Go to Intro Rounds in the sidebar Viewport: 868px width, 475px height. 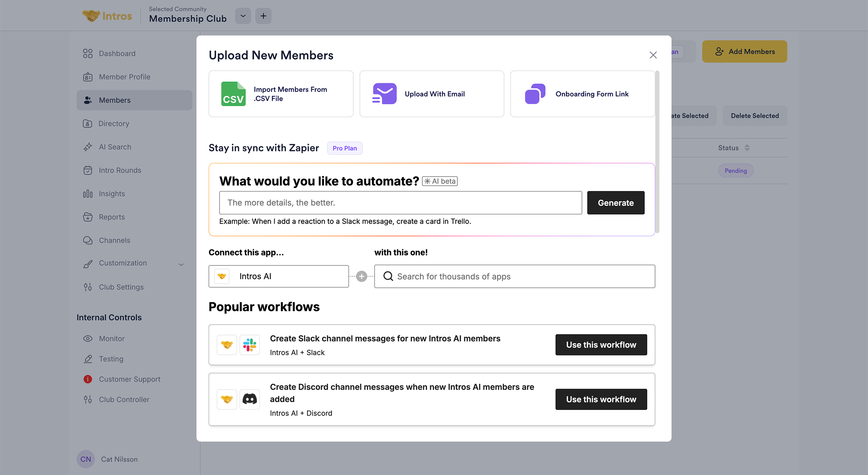coord(120,170)
